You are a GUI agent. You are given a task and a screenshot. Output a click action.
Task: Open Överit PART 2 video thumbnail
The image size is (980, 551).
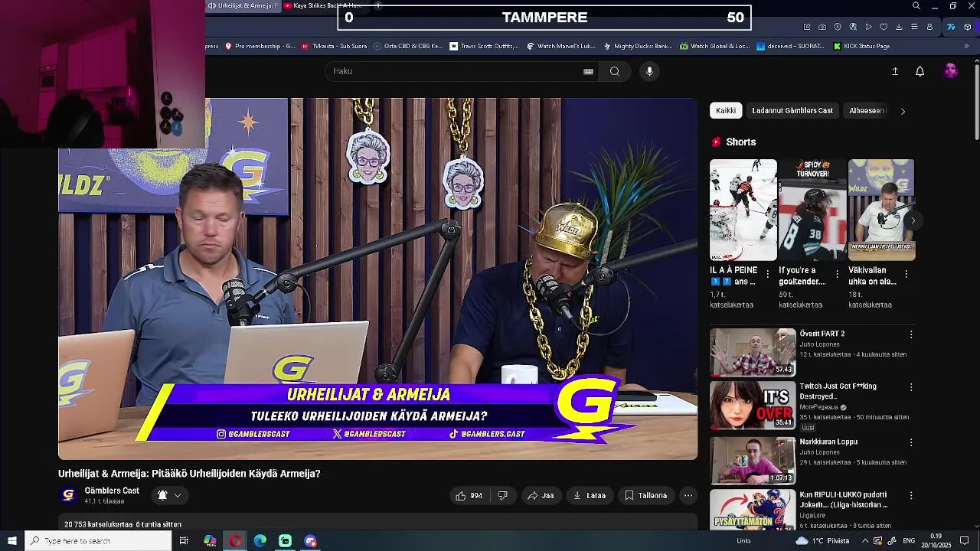[x=753, y=352]
